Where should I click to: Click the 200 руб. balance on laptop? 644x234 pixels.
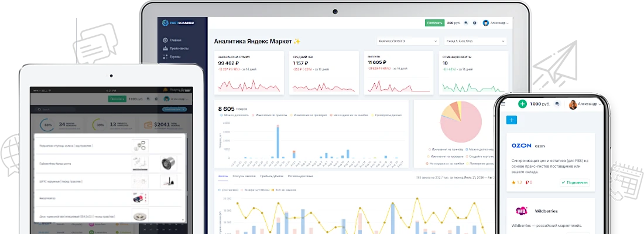pyautogui.click(x=453, y=23)
